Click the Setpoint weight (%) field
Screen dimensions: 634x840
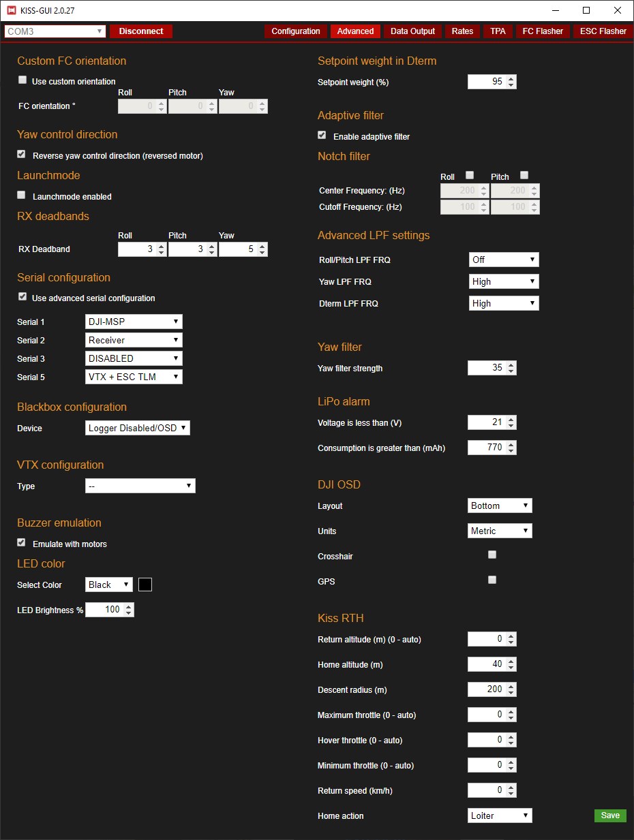pos(492,82)
